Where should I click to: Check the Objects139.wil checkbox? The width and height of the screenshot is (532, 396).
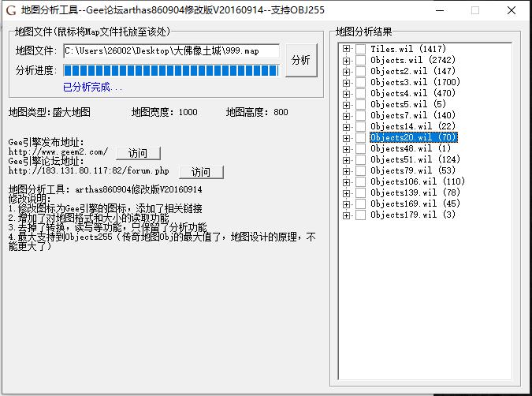(x=360, y=193)
